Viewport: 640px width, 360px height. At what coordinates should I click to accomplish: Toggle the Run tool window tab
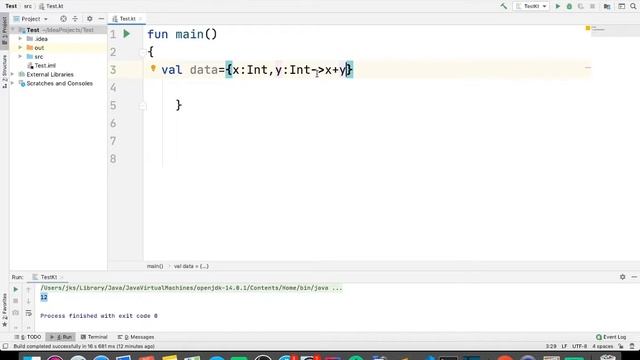(x=60, y=337)
